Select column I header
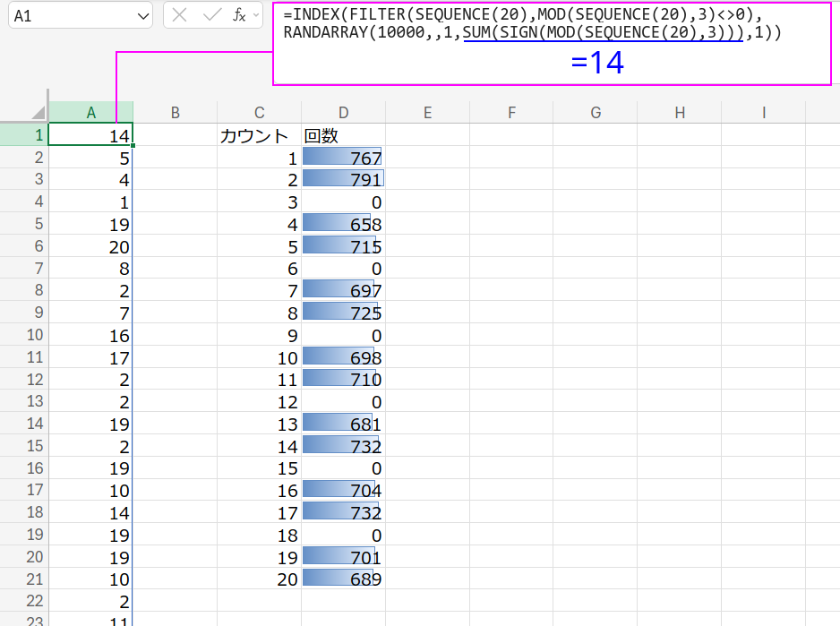The height and width of the screenshot is (626, 840). click(763, 113)
